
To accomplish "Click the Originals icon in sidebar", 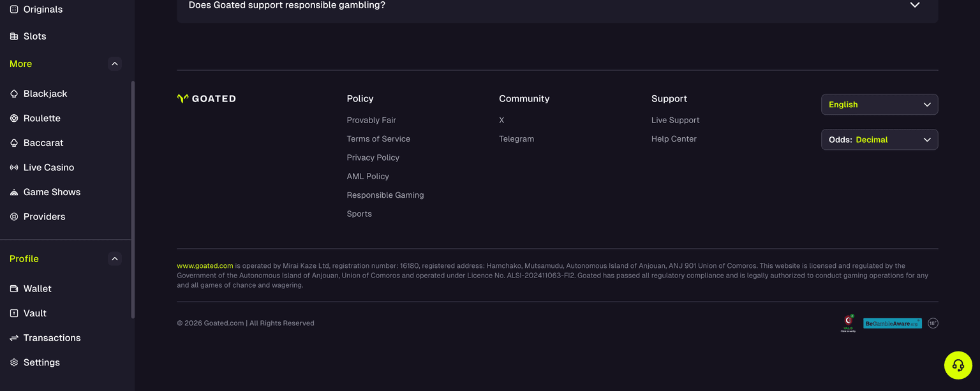I will coord(14,10).
